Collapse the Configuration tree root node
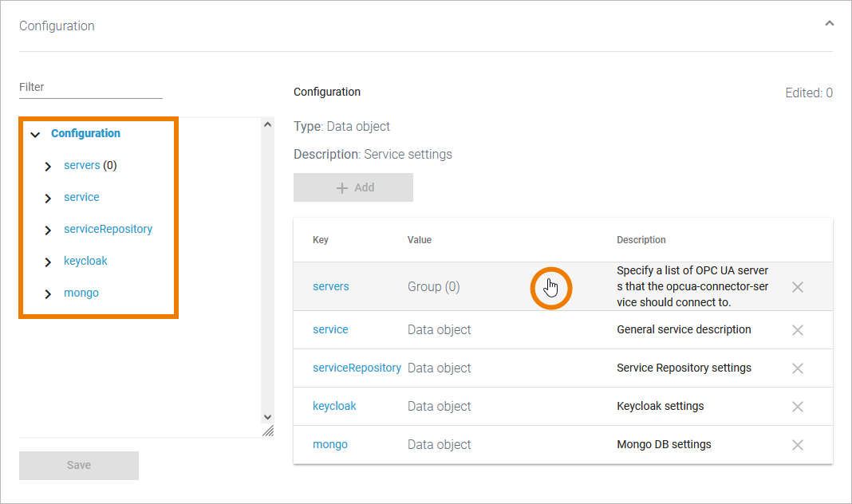 coord(35,135)
